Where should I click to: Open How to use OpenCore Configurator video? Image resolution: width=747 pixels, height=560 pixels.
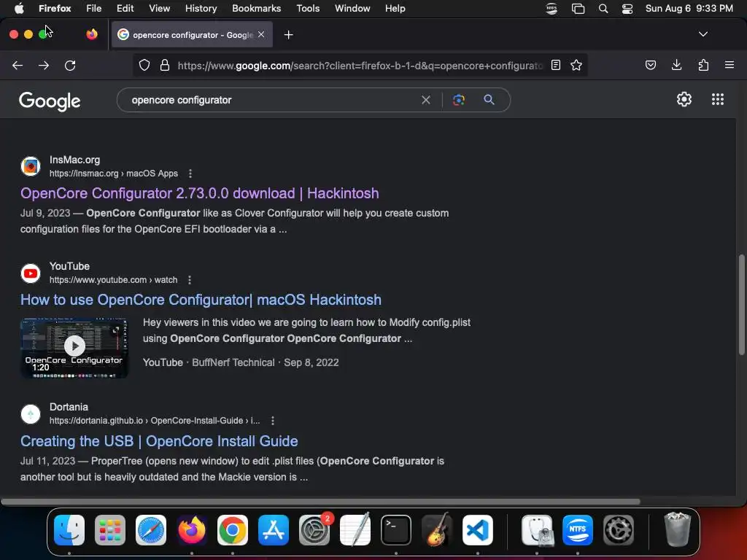[x=201, y=300]
